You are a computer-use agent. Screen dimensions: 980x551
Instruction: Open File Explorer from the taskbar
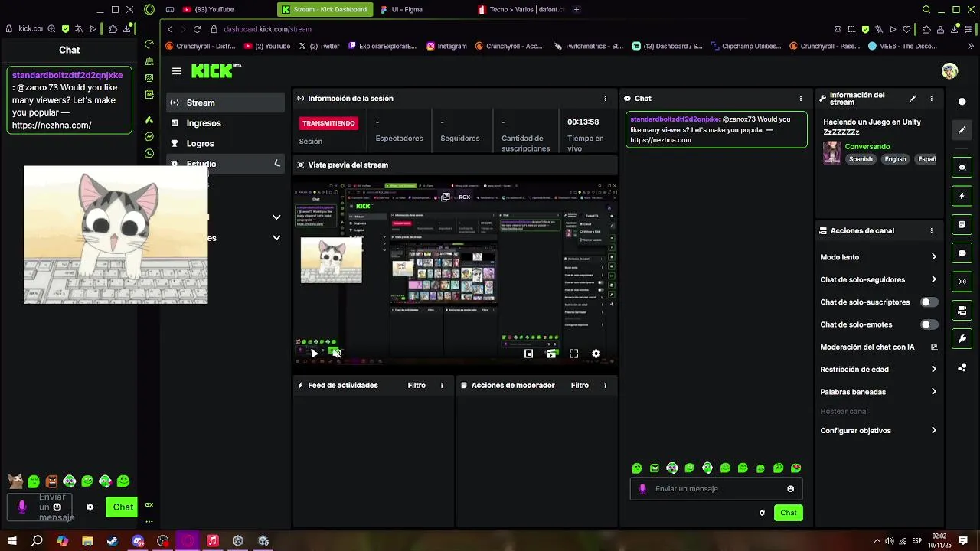click(x=87, y=541)
